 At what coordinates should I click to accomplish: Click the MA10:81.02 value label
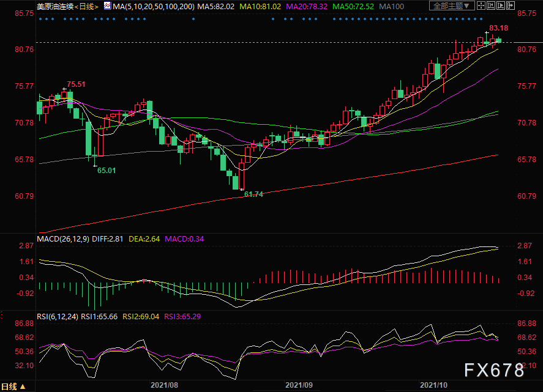[x=260, y=6]
